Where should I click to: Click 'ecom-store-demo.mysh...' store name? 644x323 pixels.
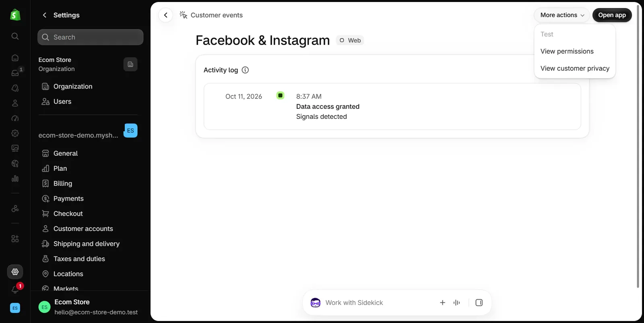(78, 135)
